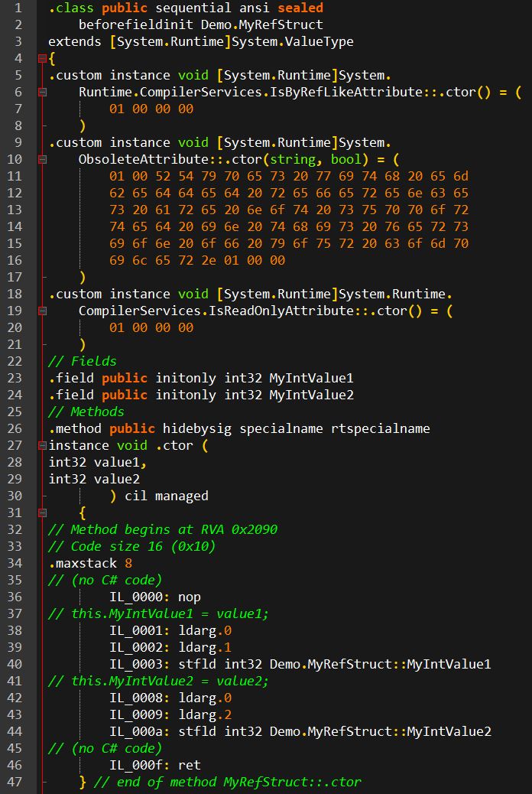
Task: Collapse the IsReadOnlyAttribute fold on line 19
Action: coord(41,311)
